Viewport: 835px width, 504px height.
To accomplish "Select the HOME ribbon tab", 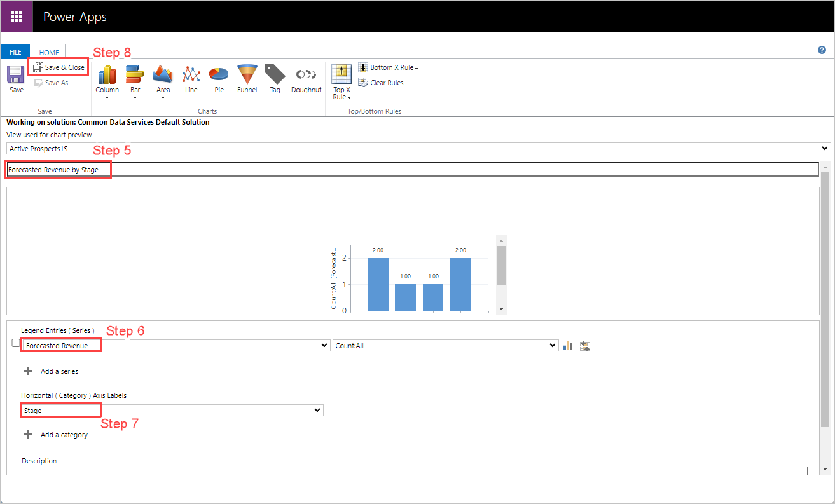I will [x=48, y=51].
